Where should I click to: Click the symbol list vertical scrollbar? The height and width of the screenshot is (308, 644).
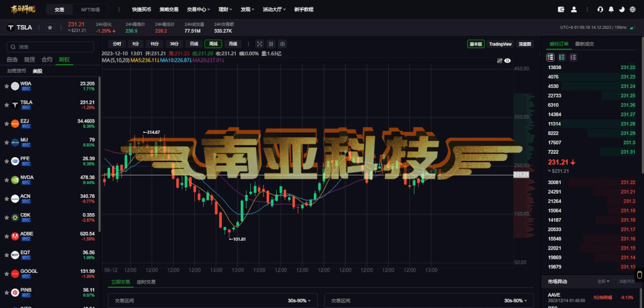tap(100, 154)
